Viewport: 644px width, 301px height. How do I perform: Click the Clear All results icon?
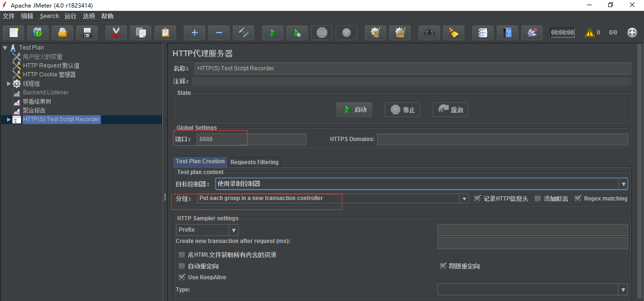[400, 33]
